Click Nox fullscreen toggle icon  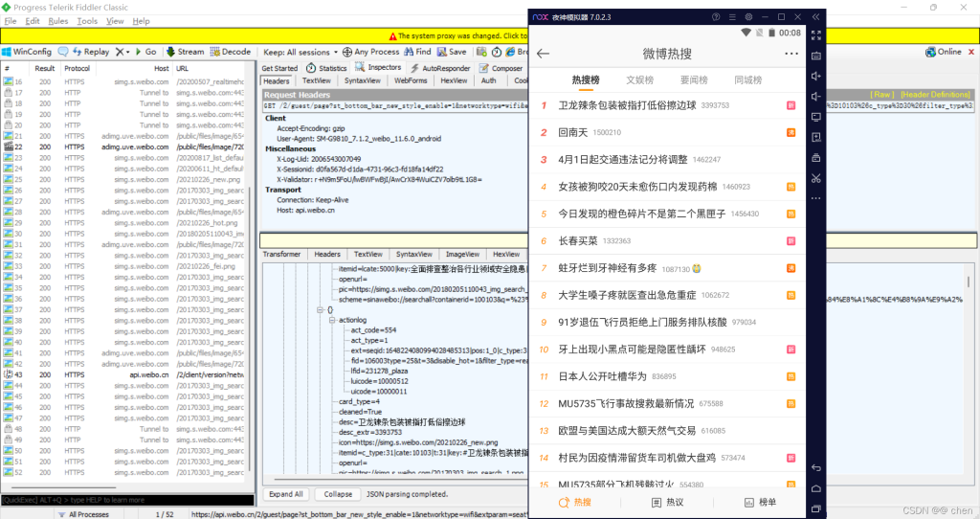click(x=815, y=35)
